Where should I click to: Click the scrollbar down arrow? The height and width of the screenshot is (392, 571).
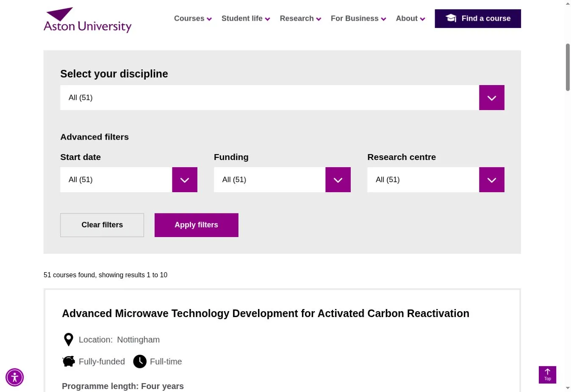(568, 388)
